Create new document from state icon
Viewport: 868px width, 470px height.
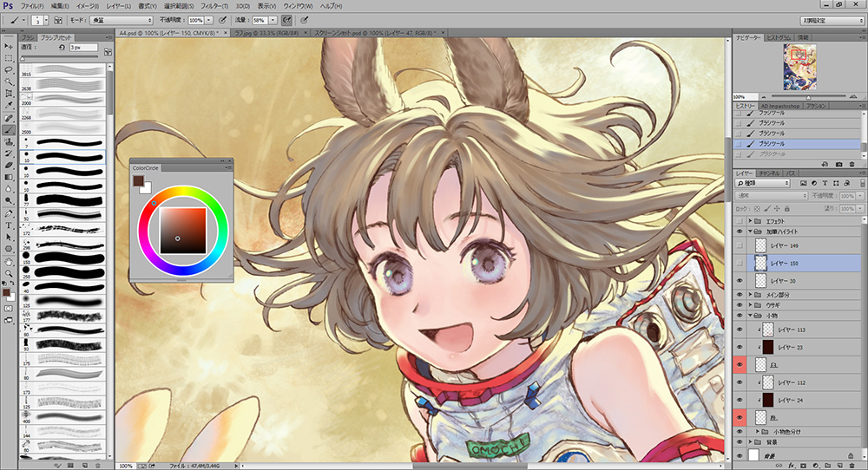pyautogui.click(x=825, y=164)
